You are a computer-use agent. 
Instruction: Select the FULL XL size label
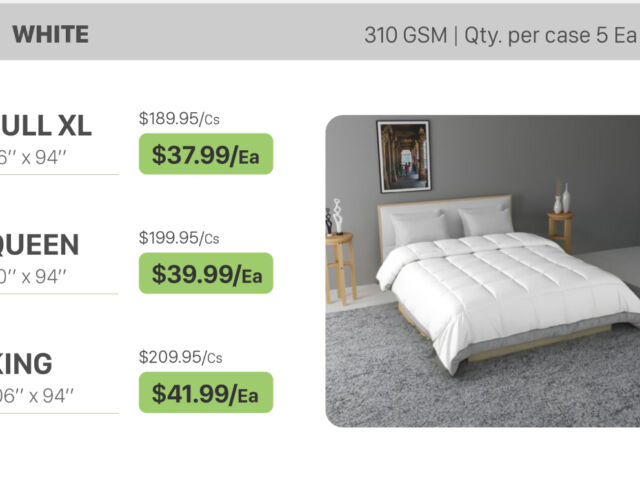(x=47, y=126)
